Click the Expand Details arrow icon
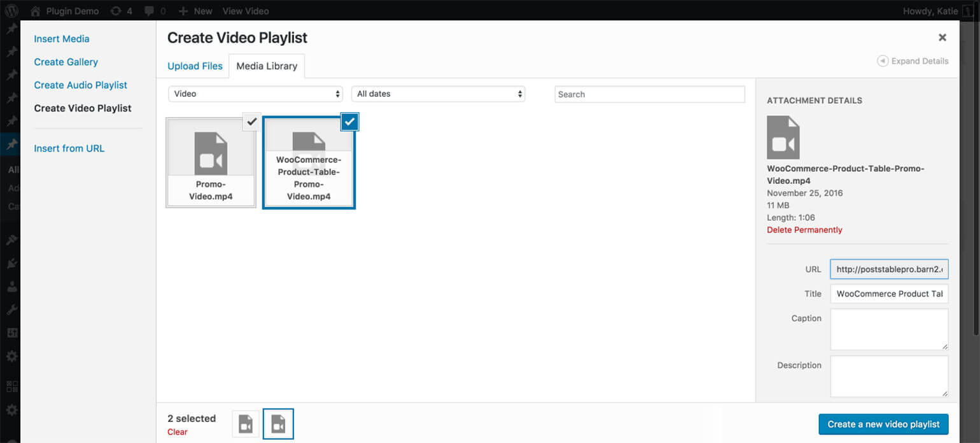Viewport: 980px width, 443px height. (883, 61)
